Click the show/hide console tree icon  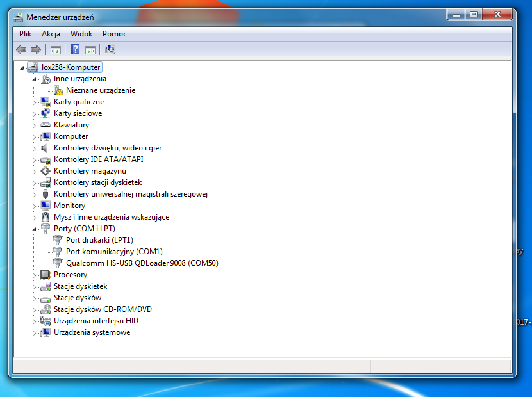pyautogui.click(x=56, y=49)
